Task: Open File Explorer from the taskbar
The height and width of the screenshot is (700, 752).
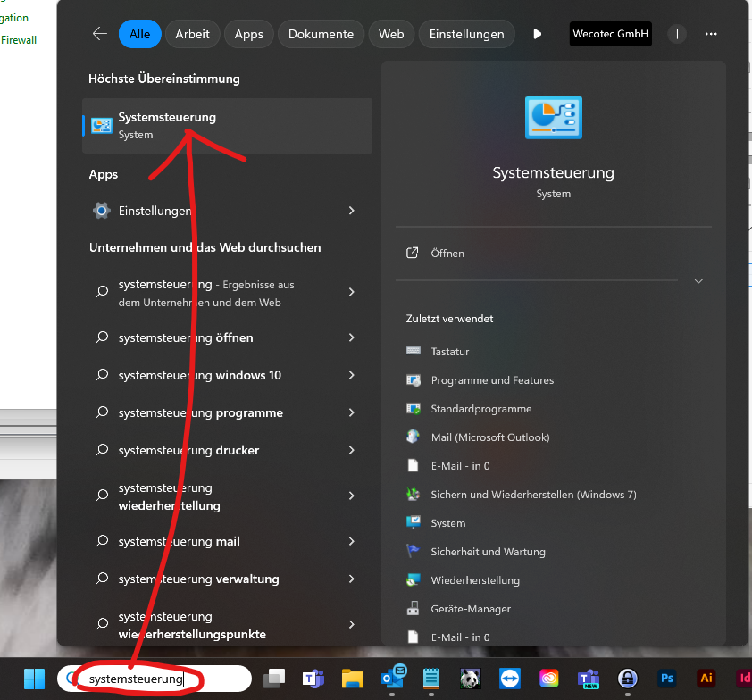Action: 353,679
